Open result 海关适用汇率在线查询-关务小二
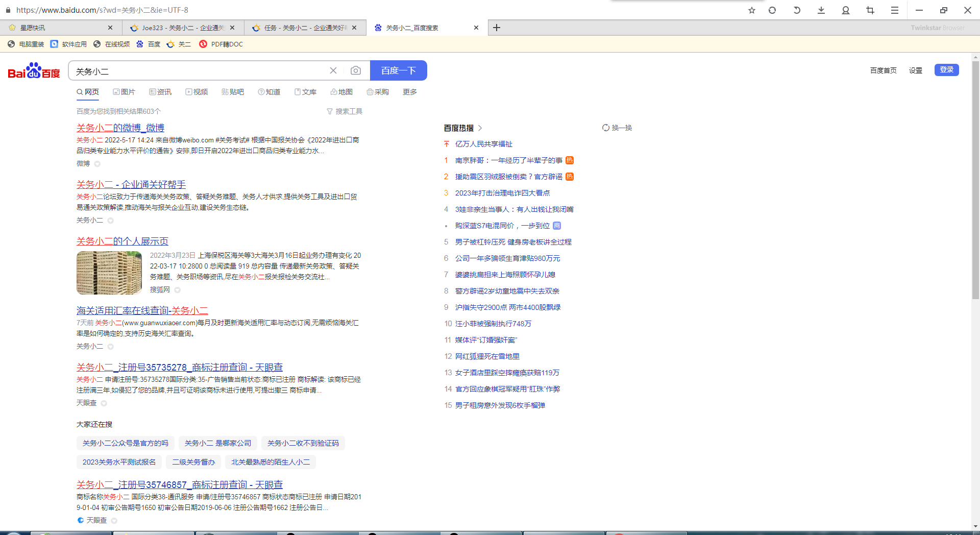980x535 pixels. point(142,310)
